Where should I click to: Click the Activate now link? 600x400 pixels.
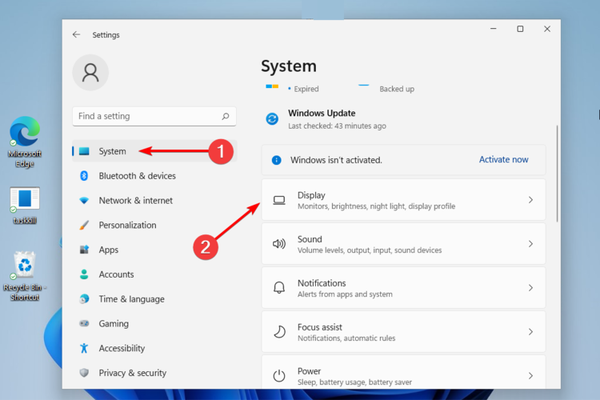[x=503, y=160]
